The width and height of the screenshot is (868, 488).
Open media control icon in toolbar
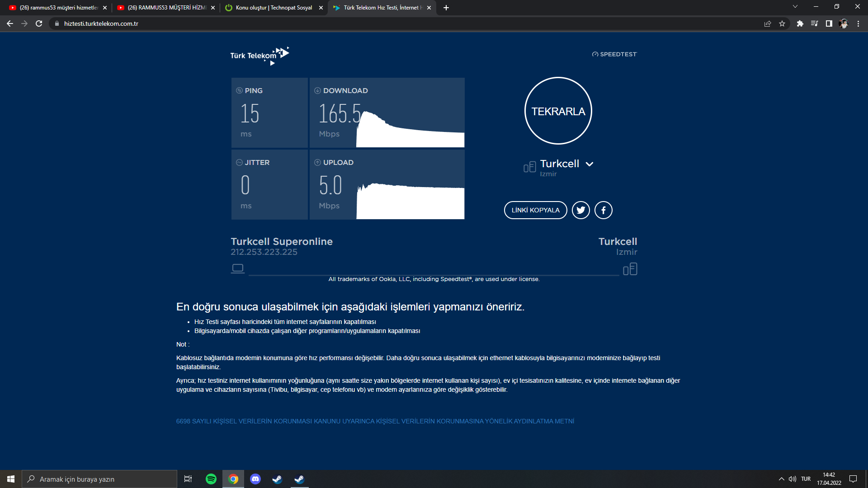[x=815, y=23]
